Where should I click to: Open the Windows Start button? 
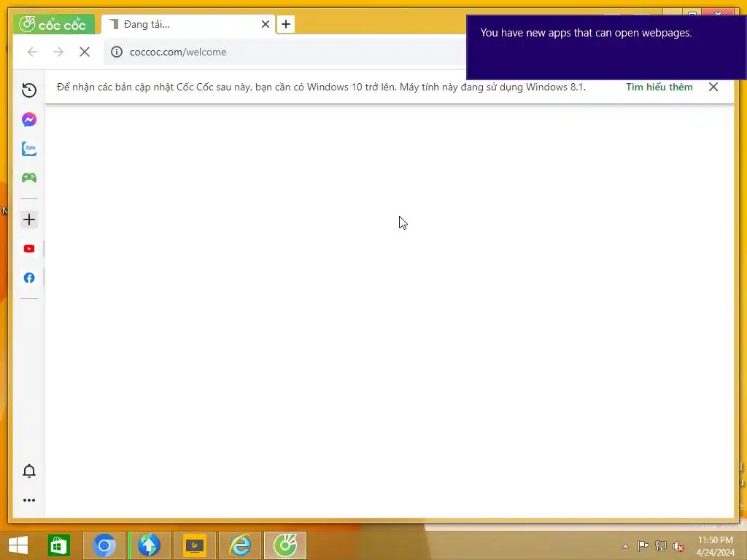(18, 545)
